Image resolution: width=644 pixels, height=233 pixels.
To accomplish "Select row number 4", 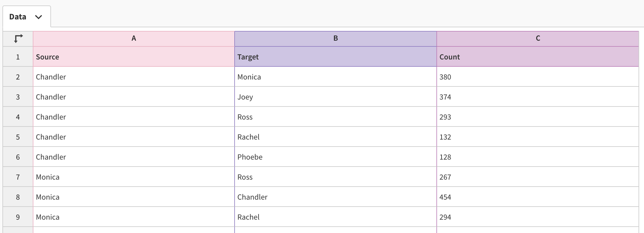I will click(x=18, y=117).
